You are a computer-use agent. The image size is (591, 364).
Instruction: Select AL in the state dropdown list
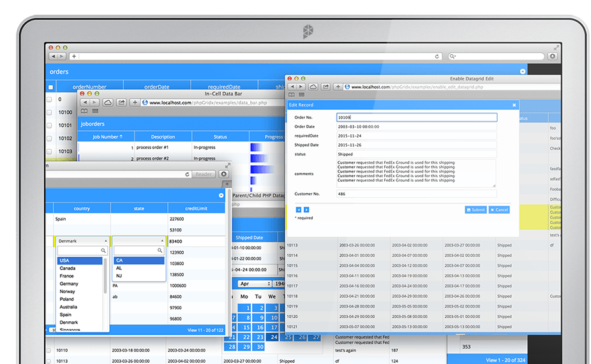coord(138,268)
